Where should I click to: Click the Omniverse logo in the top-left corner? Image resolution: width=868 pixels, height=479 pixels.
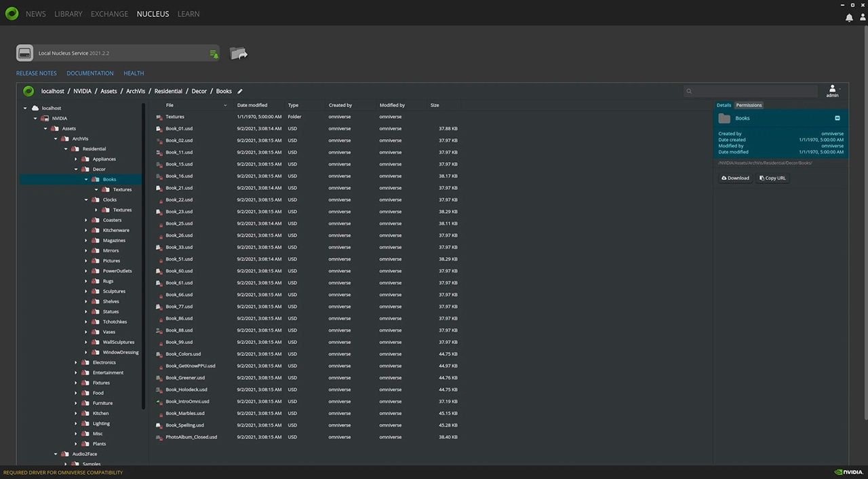pos(12,14)
